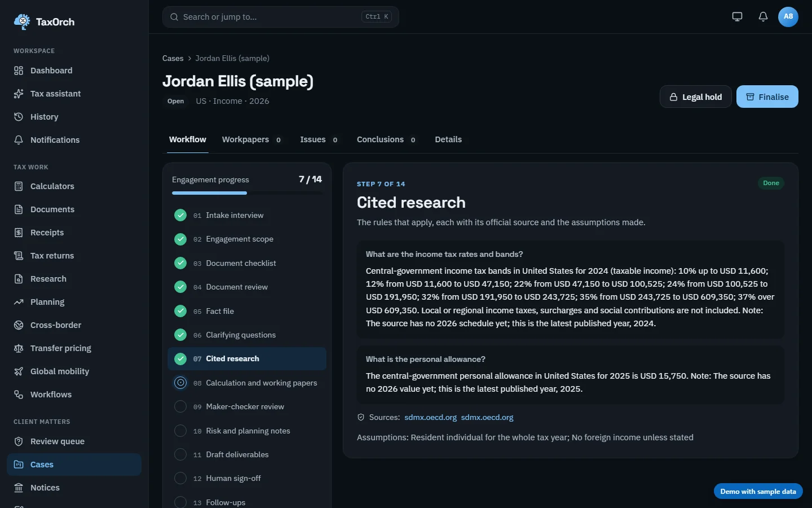
Task: Focus the Search or jump to field
Action: tap(281, 17)
